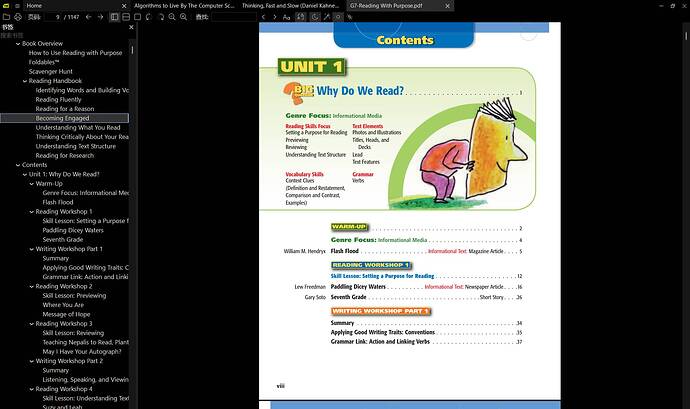The image size is (690, 409).
Task: Click the Print icon in the toolbar
Action: tap(18, 17)
